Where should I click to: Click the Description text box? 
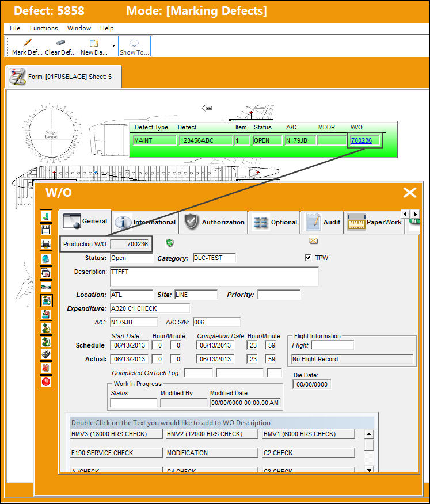coord(214,276)
